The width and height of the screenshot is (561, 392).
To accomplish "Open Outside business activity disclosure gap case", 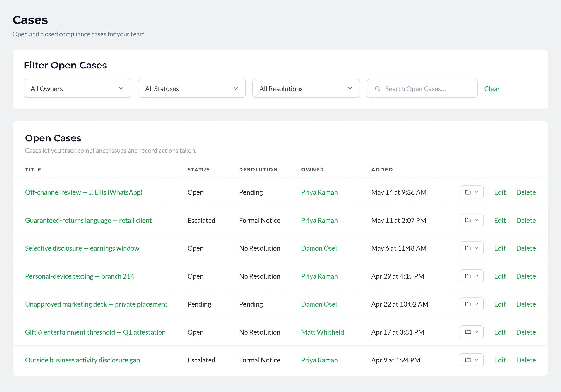I will pos(83,360).
